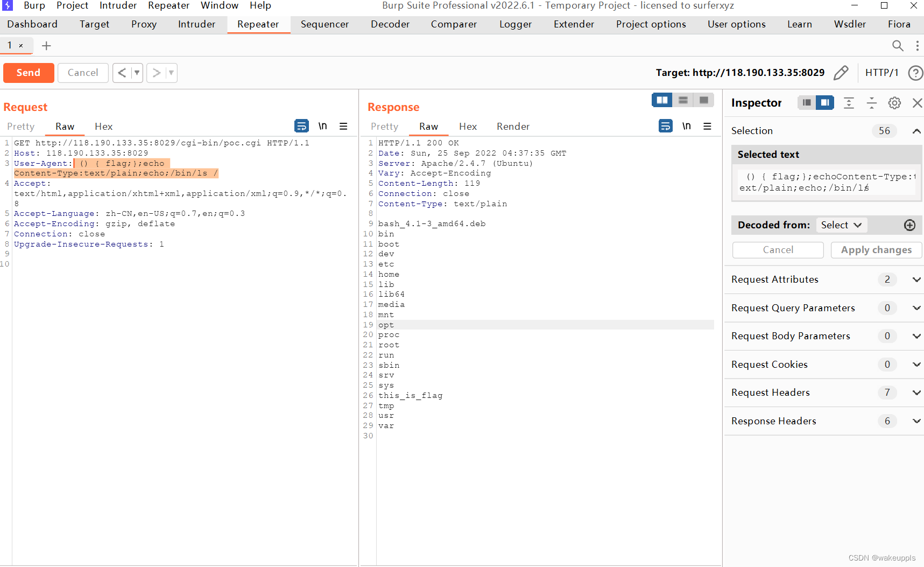Click the Burp Suite logo icon
This screenshot has width=924, height=567.
coord(8,5)
